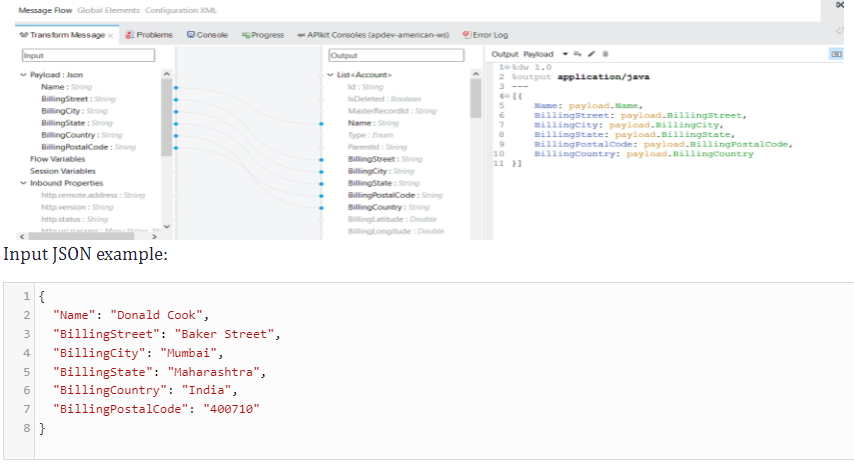Image resolution: width=854 pixels, height=470 pixels.
Task: Select output field IsDeleted : Boolean
Action: (x=385, y=99)
